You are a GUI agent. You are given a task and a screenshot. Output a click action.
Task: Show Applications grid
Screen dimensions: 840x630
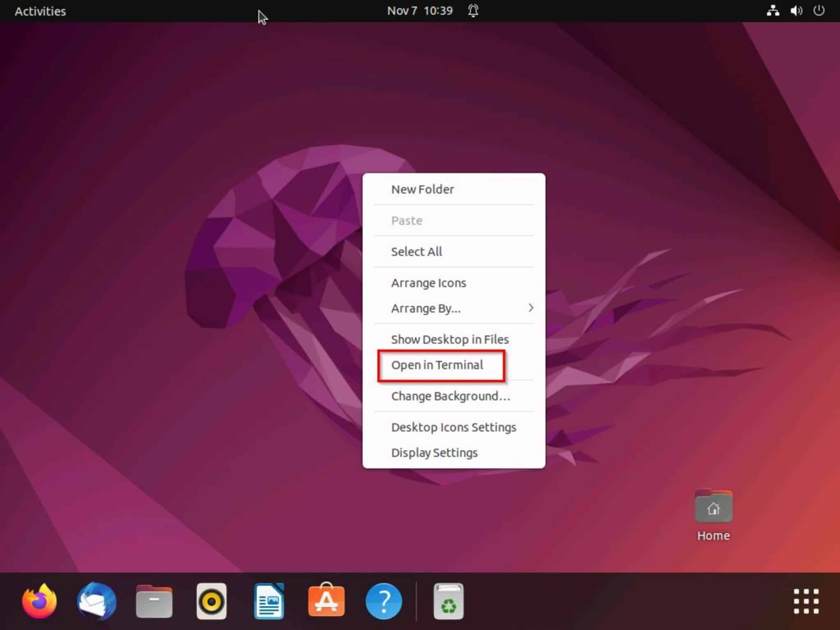(x=806, y=601)
